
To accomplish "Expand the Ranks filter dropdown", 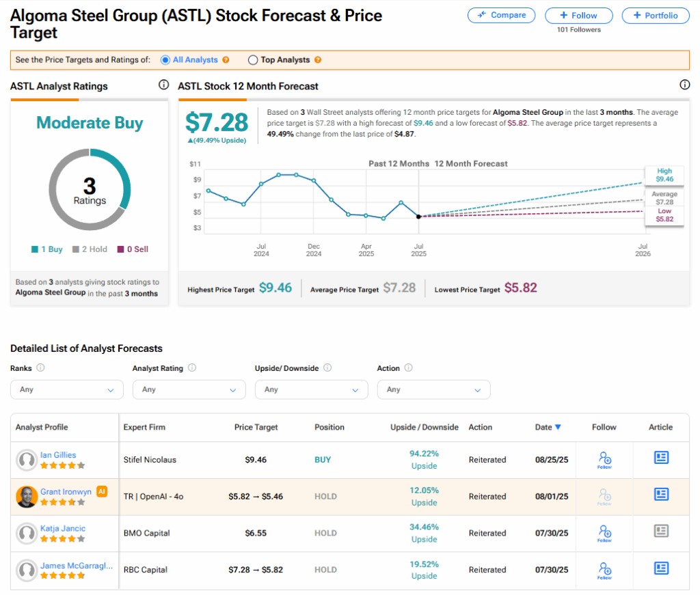I will [x=67, y=389].
